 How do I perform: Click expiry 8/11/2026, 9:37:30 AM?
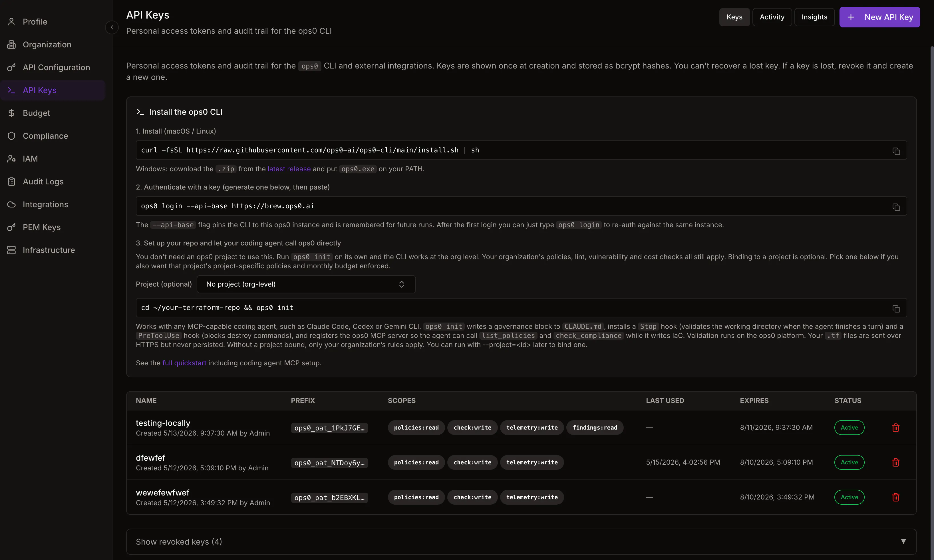tap(776, 428)
